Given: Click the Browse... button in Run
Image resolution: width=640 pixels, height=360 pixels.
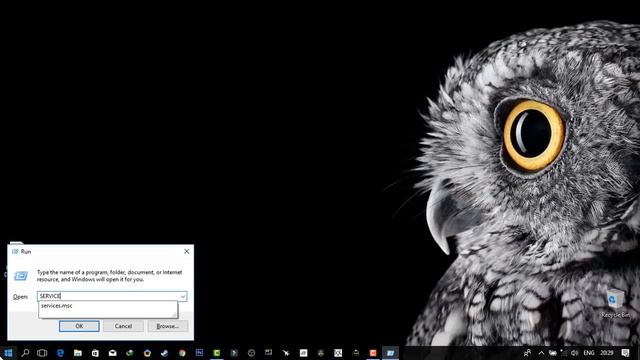Looking at the screenshot, I should (x=168, y=326).
